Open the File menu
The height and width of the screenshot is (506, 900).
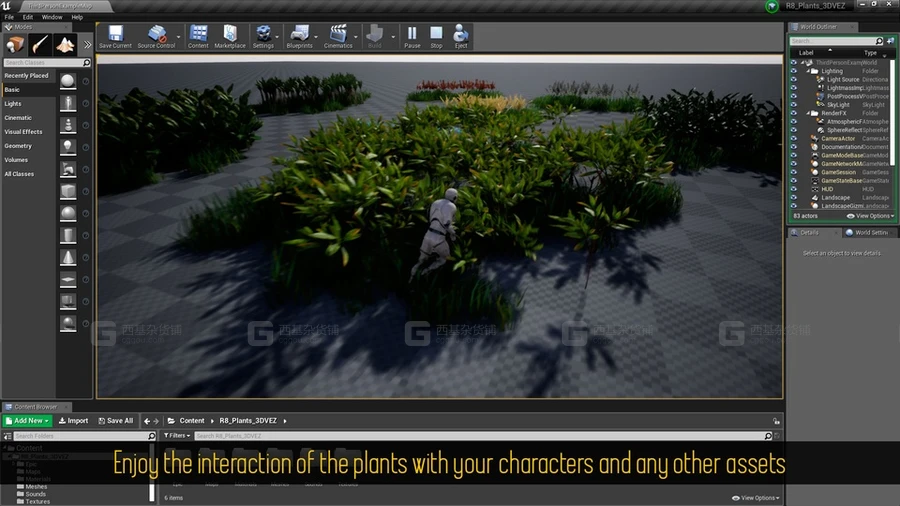tap(9, 17)
